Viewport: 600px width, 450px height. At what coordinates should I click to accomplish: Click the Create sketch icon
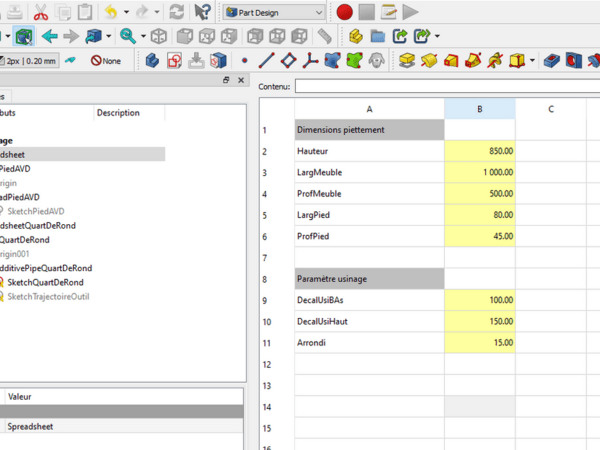175,61
